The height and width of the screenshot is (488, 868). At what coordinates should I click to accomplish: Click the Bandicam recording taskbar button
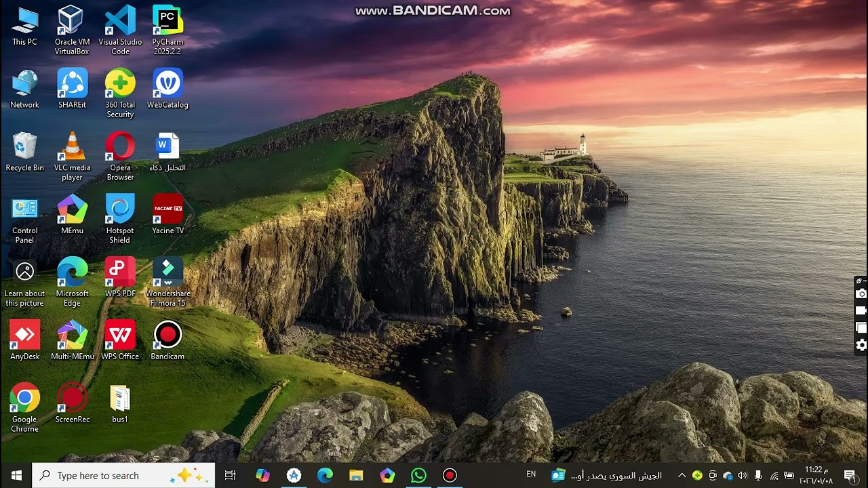point(450,475)
